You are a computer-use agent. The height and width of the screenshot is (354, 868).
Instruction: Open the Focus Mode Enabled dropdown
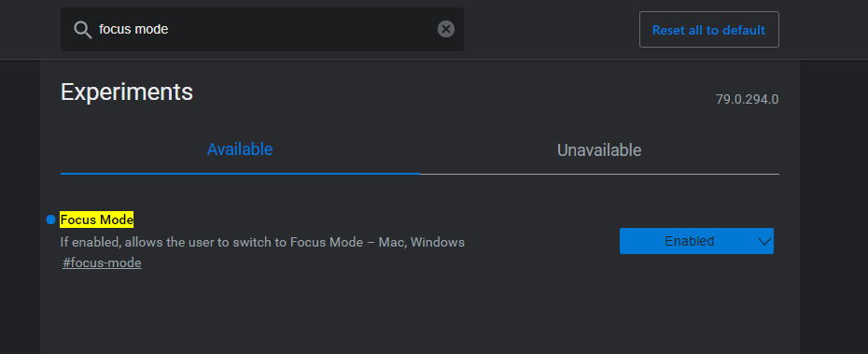696,241
